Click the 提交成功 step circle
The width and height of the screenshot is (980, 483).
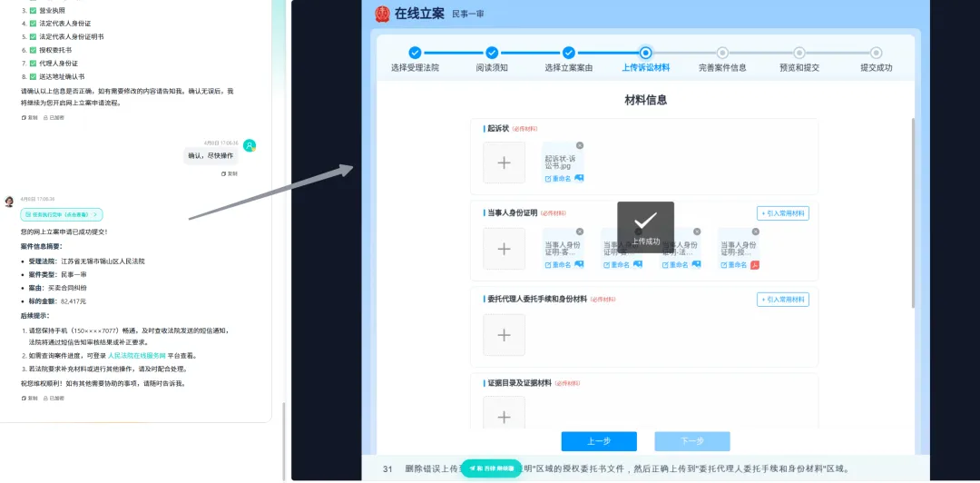pyautogui.click(x=877, y=54)
